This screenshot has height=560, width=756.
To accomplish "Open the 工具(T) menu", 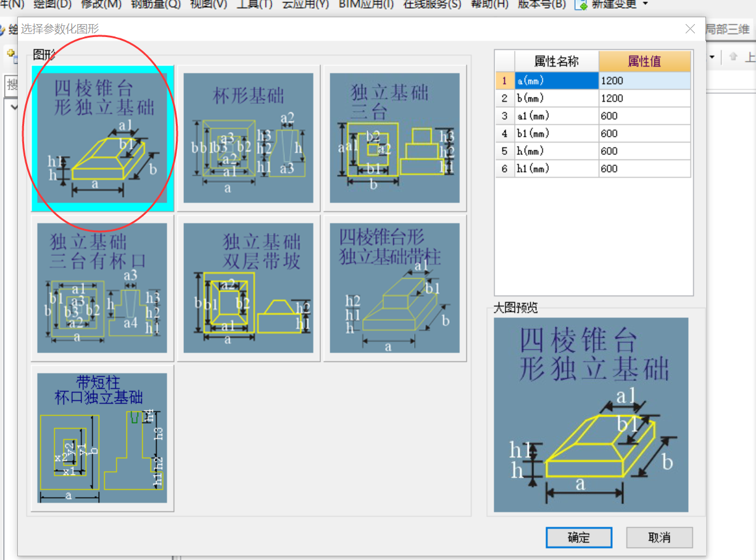I will pos(255,4).
